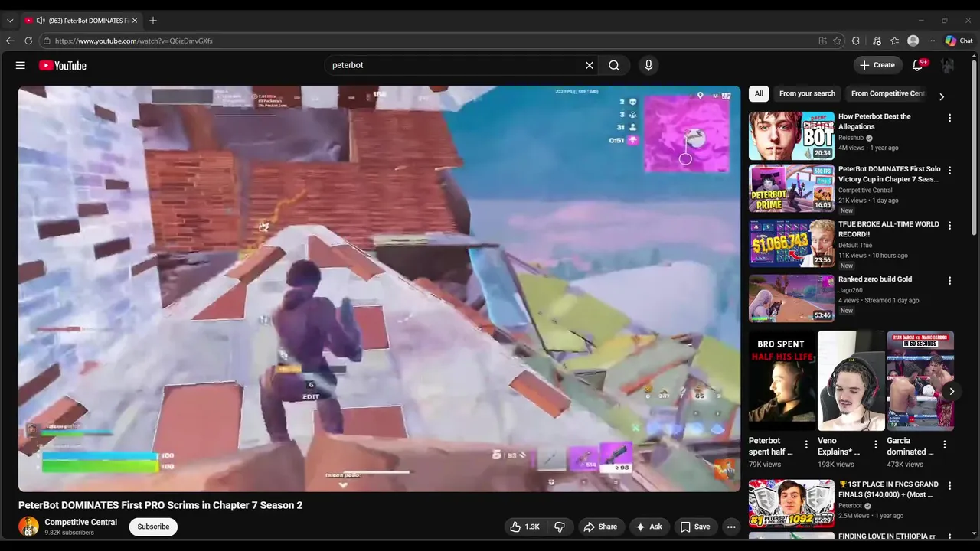Screen dimensions: 980x551
Task: Open browser settings and more ellipsis
Action: point(932,41)
